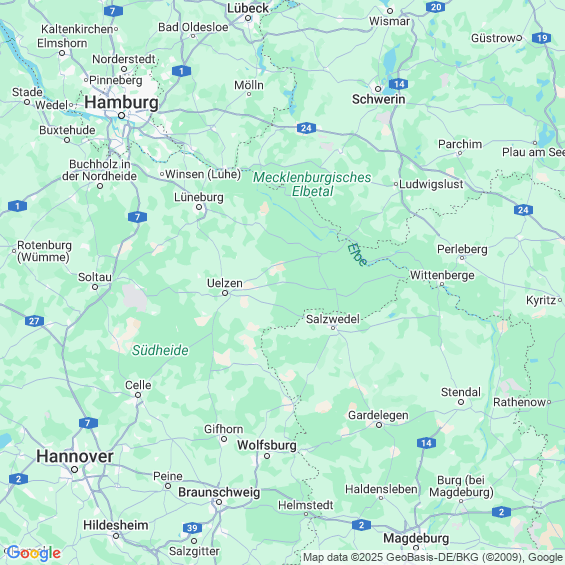Click the Elbe river label
The height and width of the screenshot is (565, 565).
pos(357,254)
